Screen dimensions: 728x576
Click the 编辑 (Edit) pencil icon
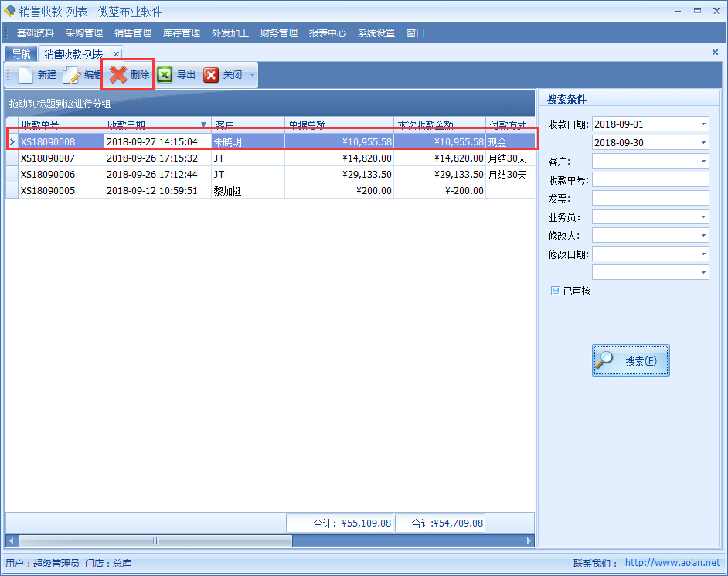[x=72, y=75]
